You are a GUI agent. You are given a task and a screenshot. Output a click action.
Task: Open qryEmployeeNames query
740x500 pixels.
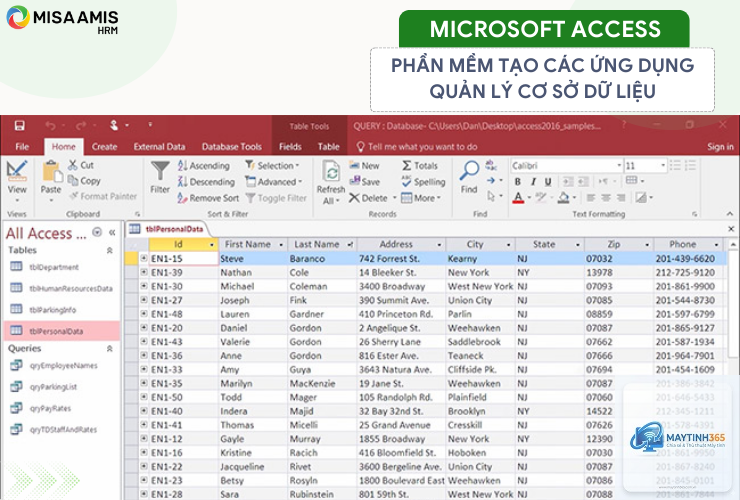(x=63, y=365)
